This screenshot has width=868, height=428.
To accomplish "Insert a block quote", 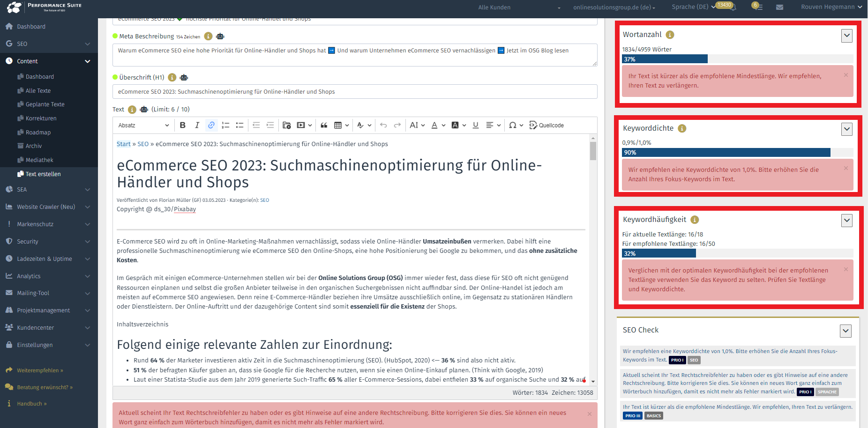I will [324, 125].
